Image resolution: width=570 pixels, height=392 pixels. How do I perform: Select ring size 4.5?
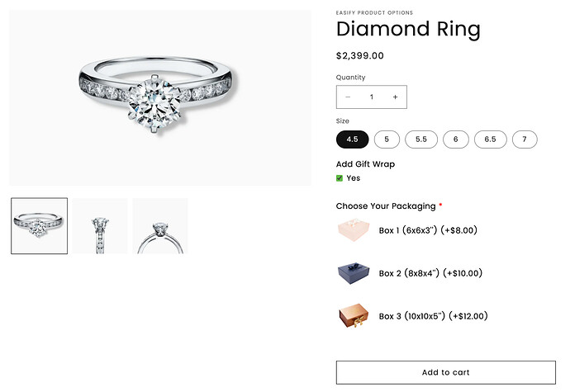[x=353, y=139]
